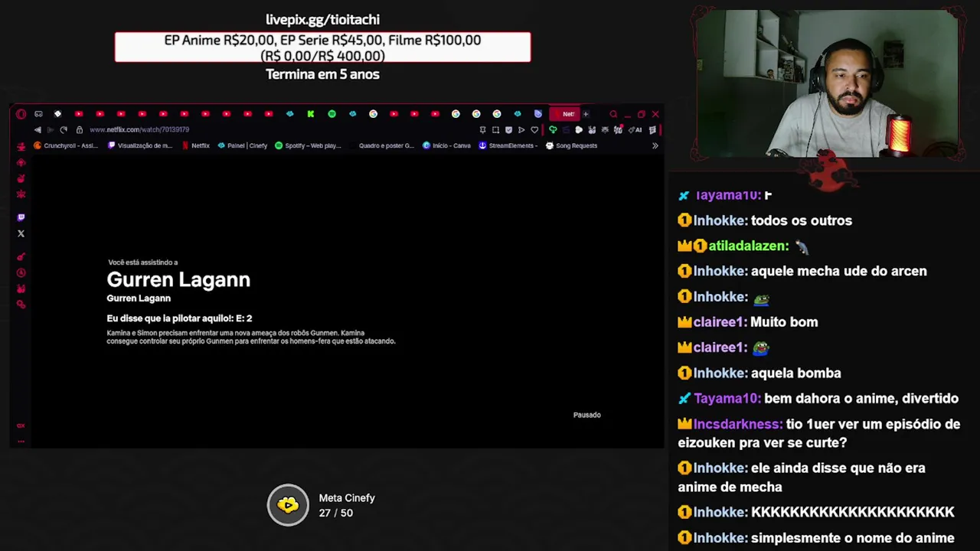980x551 pixels.
Task: Open the X (Twitter) sidebar panel
Action: pos(21,233)
